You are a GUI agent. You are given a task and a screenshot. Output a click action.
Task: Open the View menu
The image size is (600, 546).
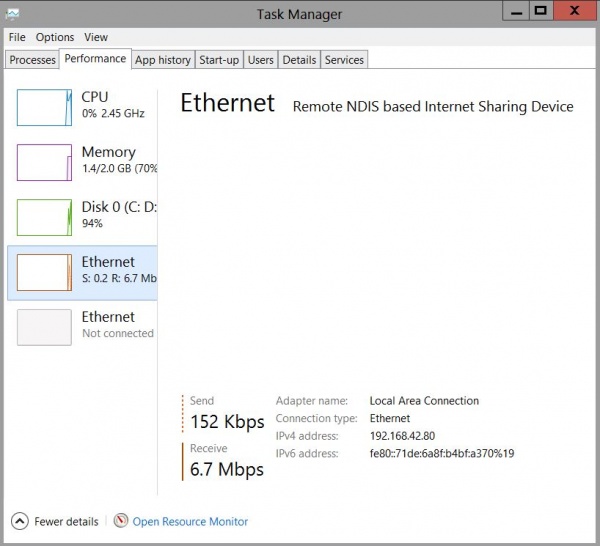[x=96, y=37]
